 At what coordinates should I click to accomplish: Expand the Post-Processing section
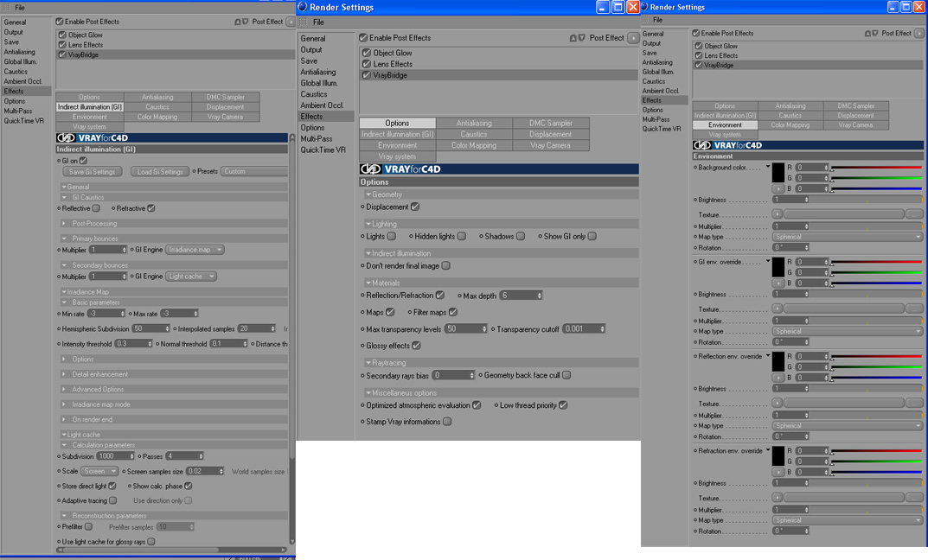pyautogui.click(x=64, y=224)
